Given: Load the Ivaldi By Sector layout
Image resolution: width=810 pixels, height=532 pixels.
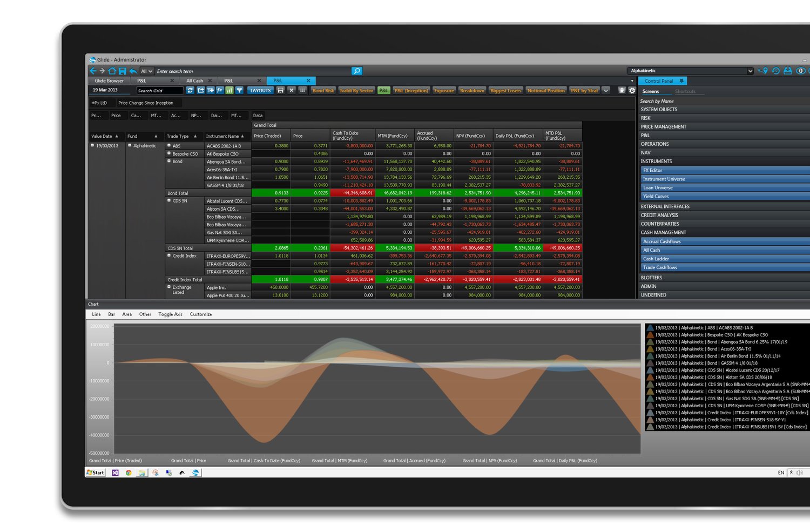Looking at the screenshot, I should coord(356,90).
